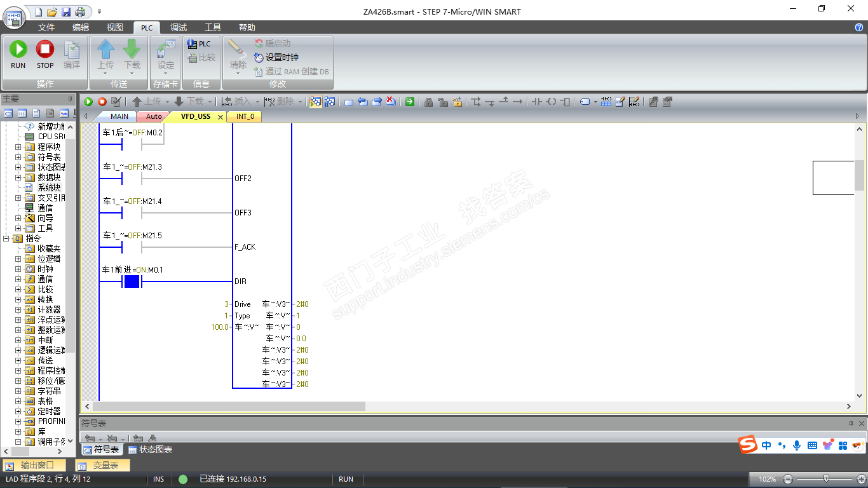
Task: Go to next bookmark icon
Action: [377, 102]
